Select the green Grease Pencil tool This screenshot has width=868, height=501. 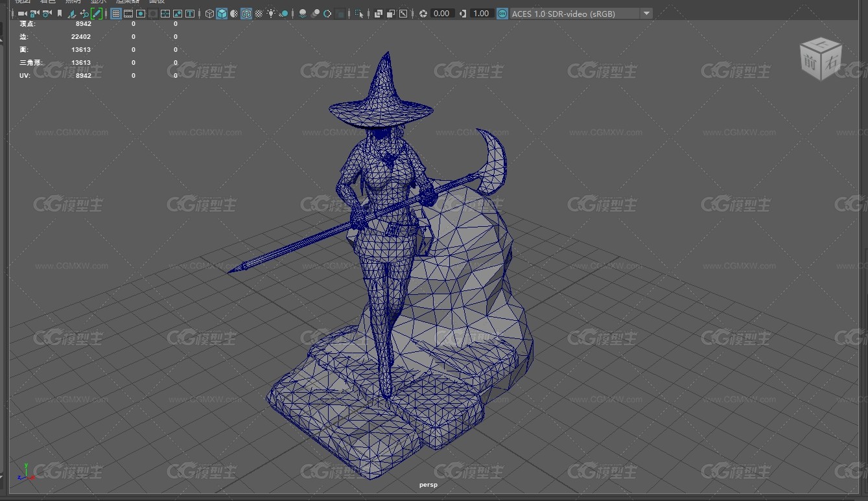96,13
